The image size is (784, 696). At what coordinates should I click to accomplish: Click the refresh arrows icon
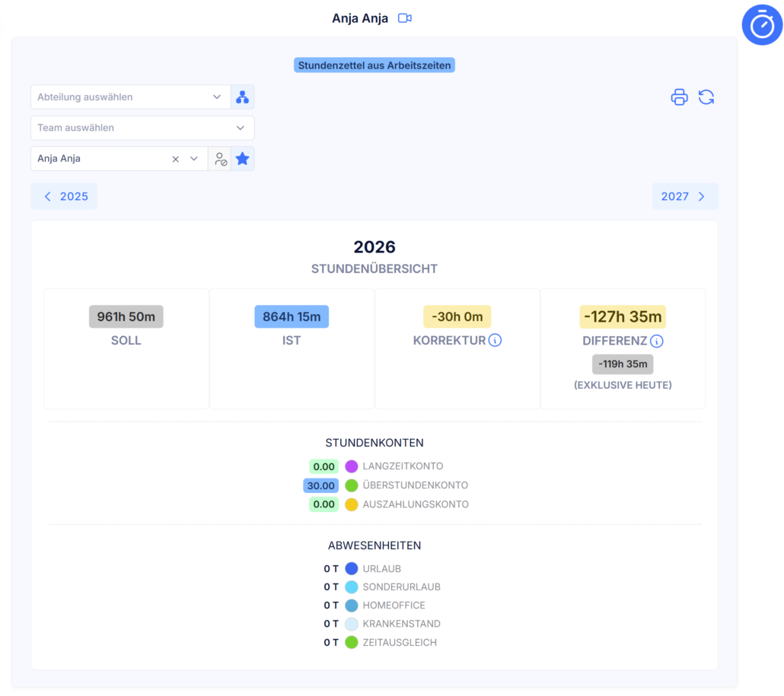click(x=706, y=97)
